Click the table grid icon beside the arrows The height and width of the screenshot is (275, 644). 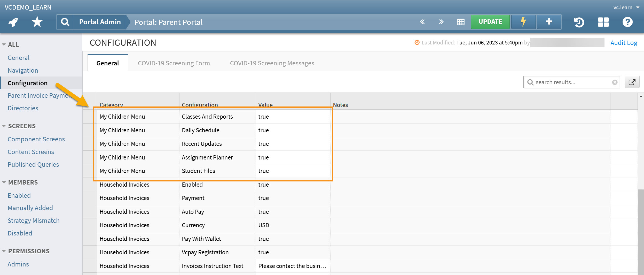[461, 22]
